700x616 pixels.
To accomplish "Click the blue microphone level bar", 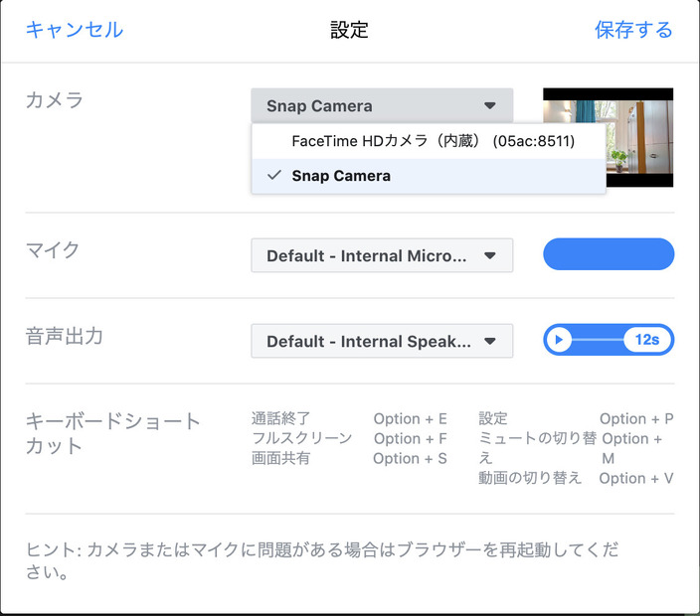I will click(609, 254).
